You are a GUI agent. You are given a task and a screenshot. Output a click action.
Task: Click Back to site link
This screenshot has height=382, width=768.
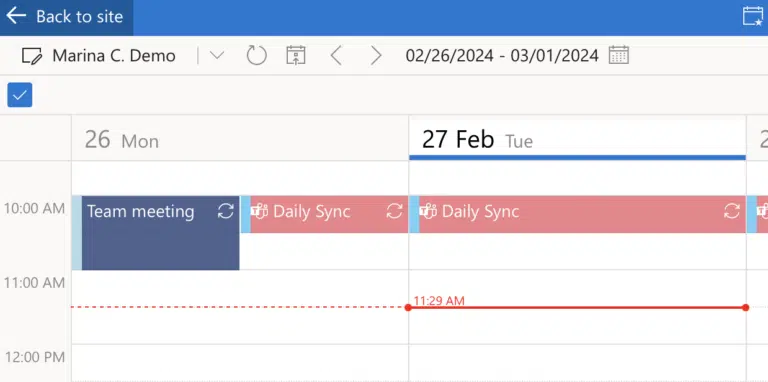[x=66, y=16]
